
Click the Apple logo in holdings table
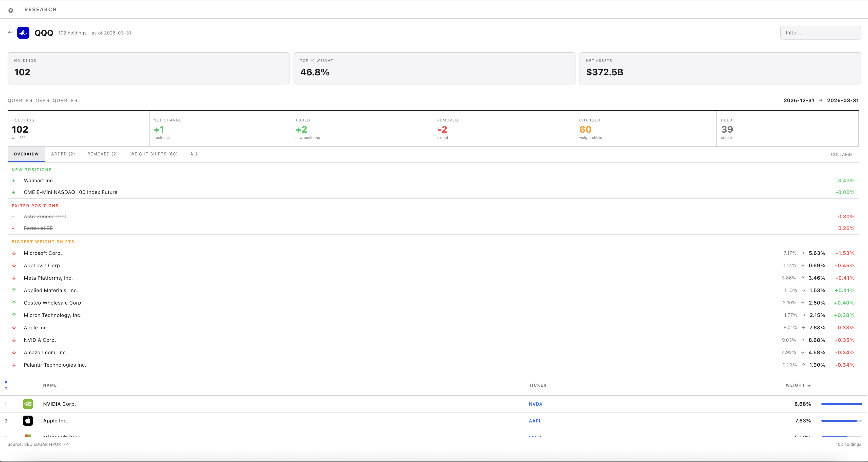tap(28, 421)
